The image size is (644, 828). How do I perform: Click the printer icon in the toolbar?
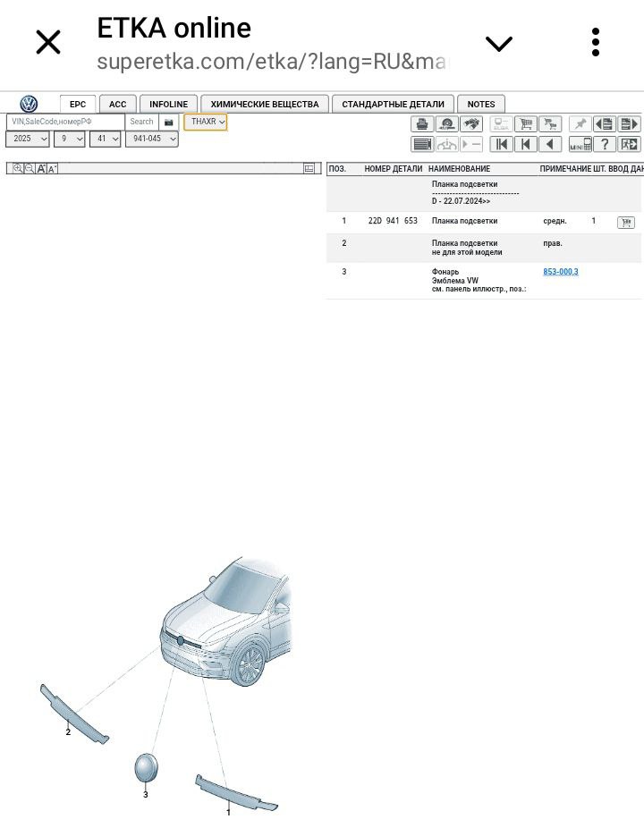tap(422, 124)
